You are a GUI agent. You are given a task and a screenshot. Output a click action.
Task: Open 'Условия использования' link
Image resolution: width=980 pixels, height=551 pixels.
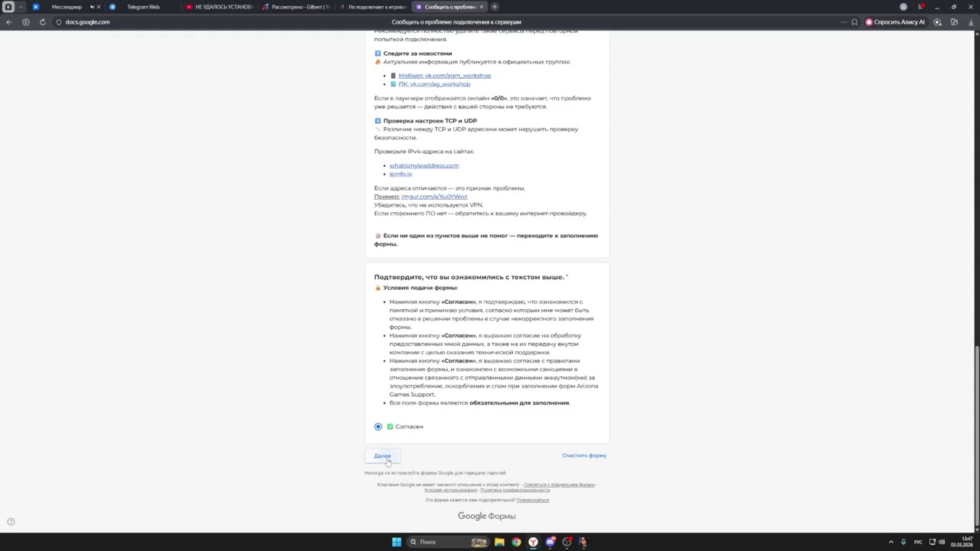(450, 490)
